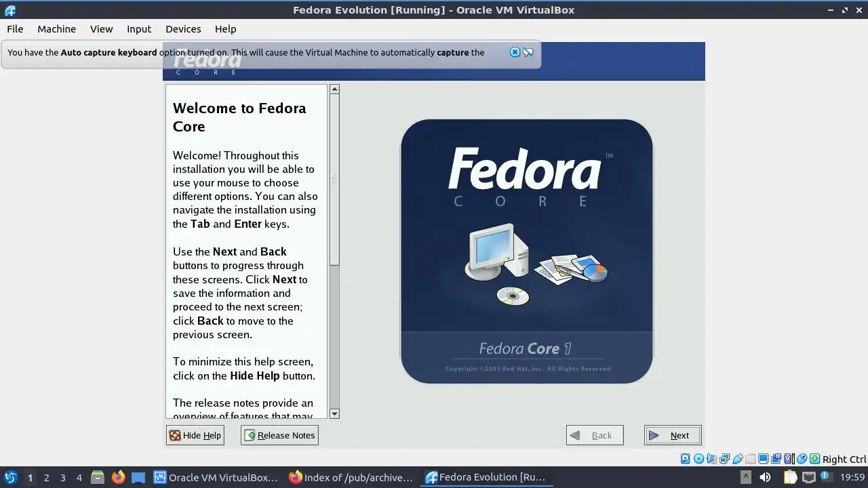Viewport: 868px width, 488px height.
Task: Open the file manager taskbar icon
Action: pyautogui.click(x=98, y=477)
